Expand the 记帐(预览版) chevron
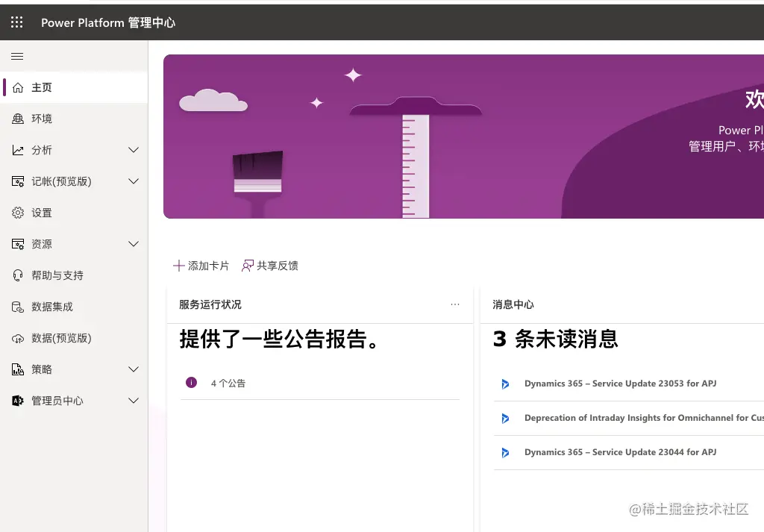The width and height of the screenshot is (764, 532). (134, 181)
